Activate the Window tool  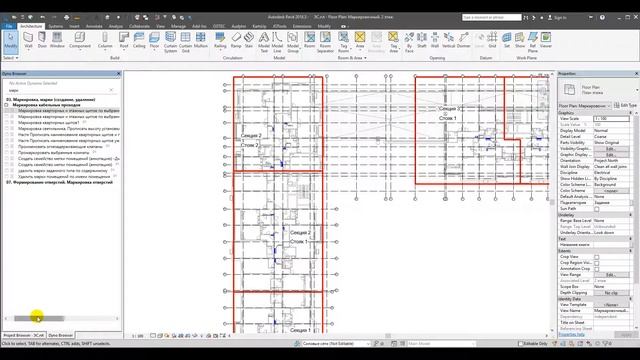(x=57, y=41)
